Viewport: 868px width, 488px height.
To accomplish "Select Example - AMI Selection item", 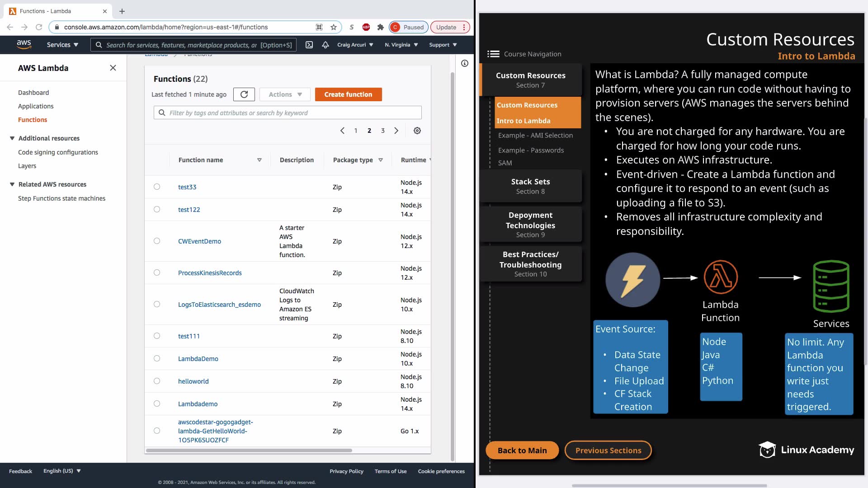I will tap(535, 136).
